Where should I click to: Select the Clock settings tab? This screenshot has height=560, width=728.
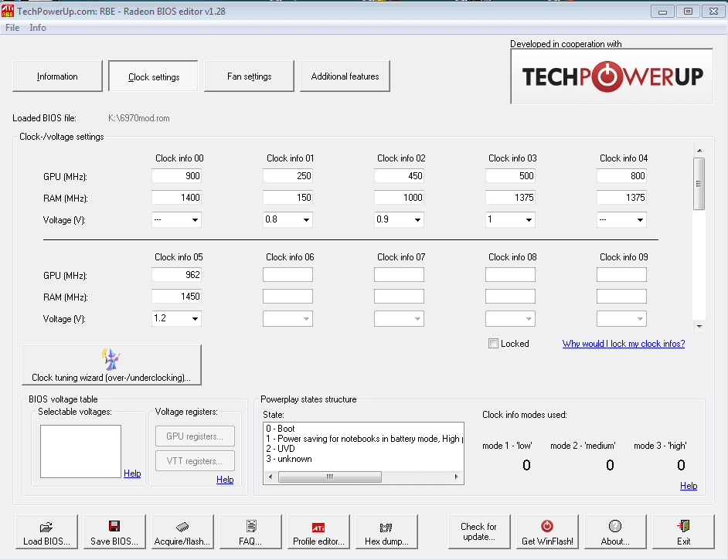[x=154, y=76]
